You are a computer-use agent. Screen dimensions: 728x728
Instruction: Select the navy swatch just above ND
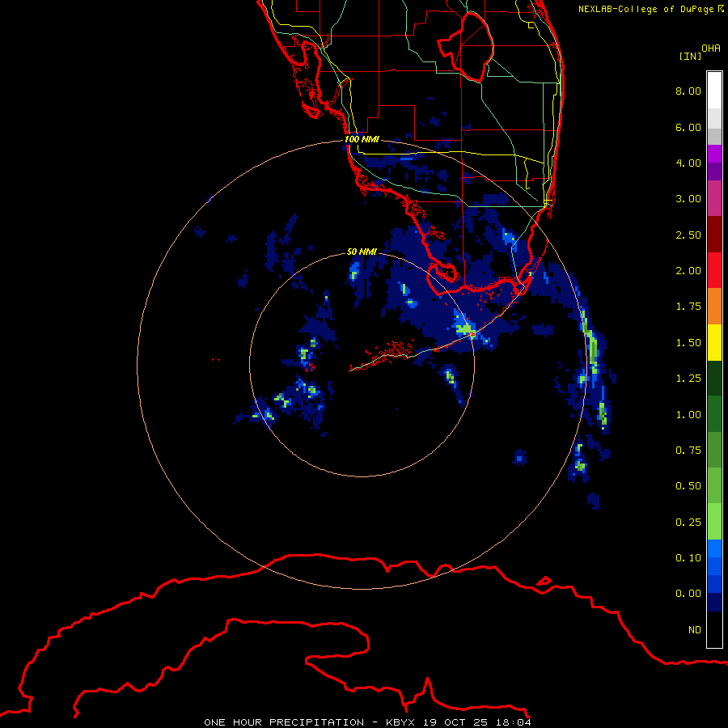click(x=714, y=603)
